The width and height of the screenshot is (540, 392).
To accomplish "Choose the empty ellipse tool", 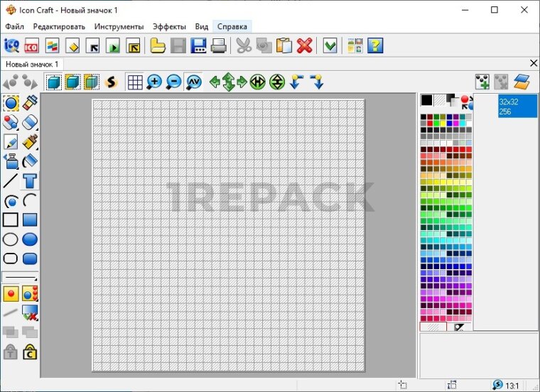I will click(11, 239).
